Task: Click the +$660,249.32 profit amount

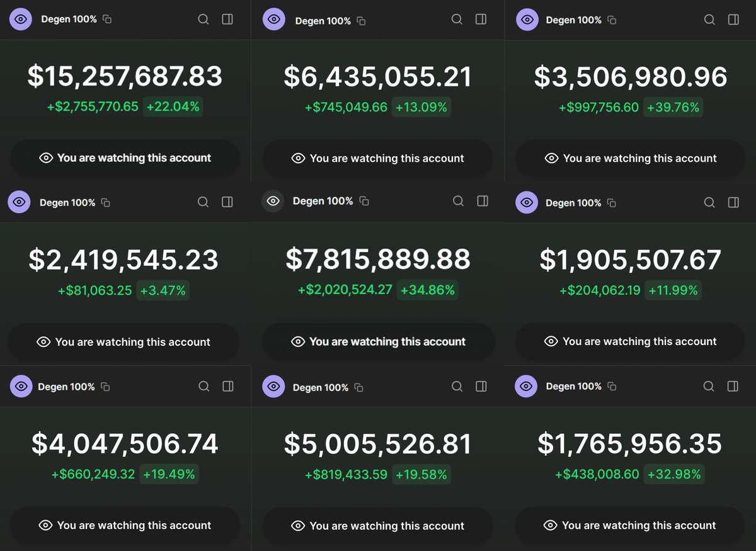Action: pyautogui.click(x=93, y=474)
